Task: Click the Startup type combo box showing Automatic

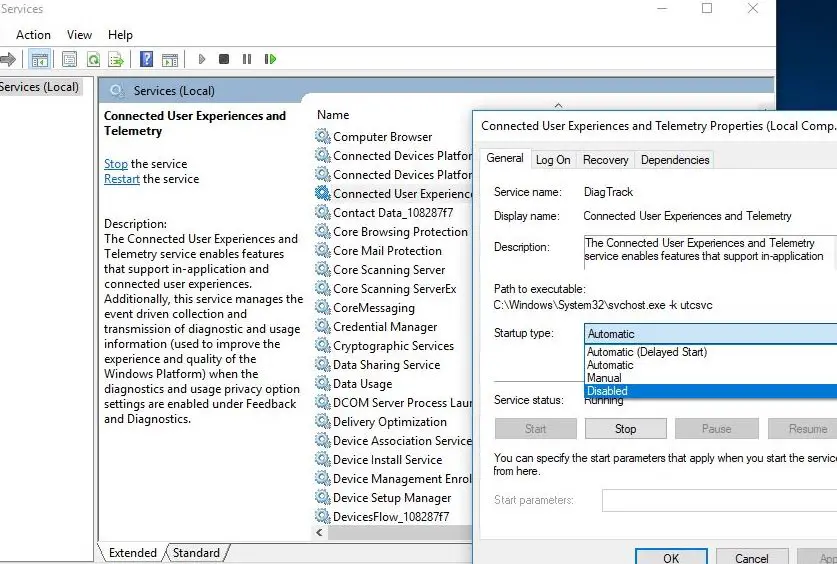Action: (710, 334)
